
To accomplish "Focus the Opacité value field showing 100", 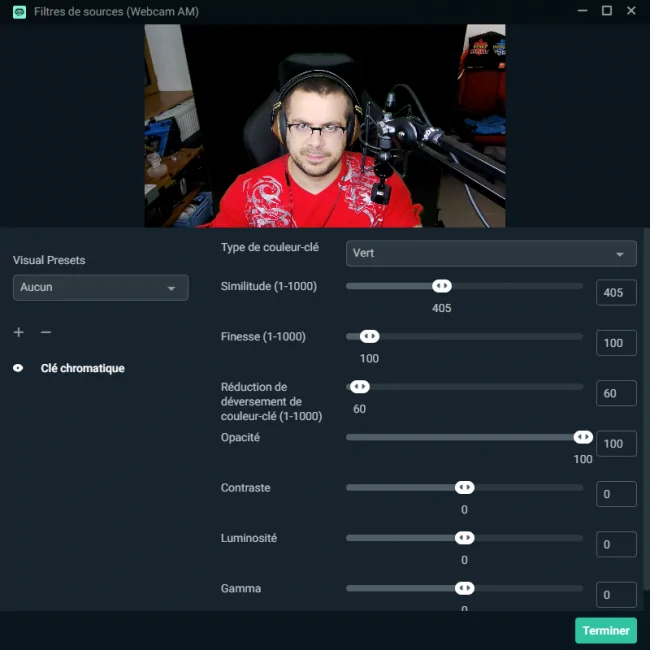I will [616, 444].
